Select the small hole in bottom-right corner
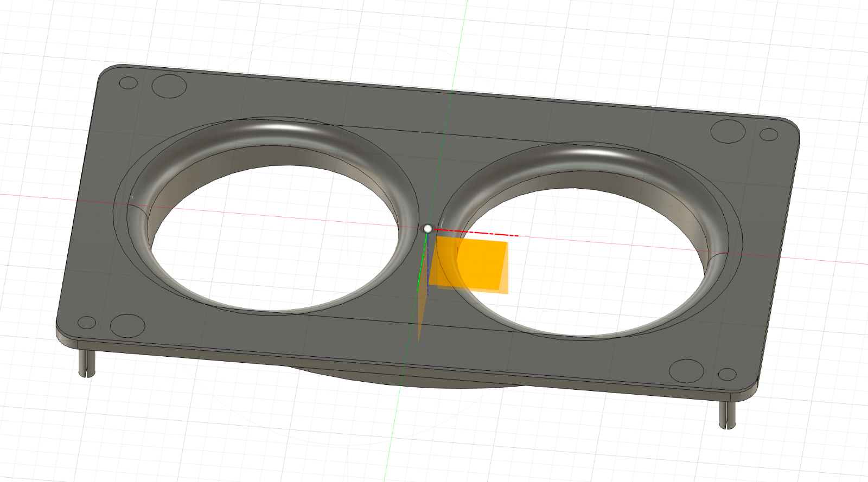This screenshot has height=482, width=868. [x=727, y=374]
